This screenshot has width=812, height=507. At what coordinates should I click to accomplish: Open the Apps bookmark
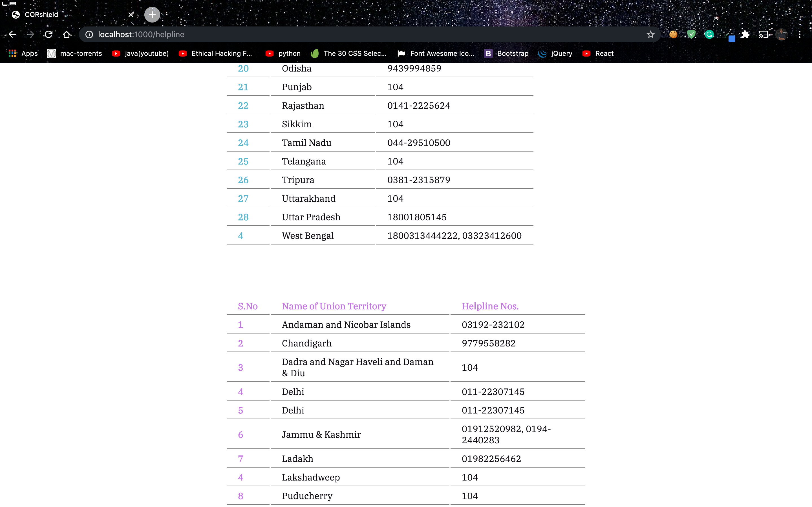[x=23, y=54]
